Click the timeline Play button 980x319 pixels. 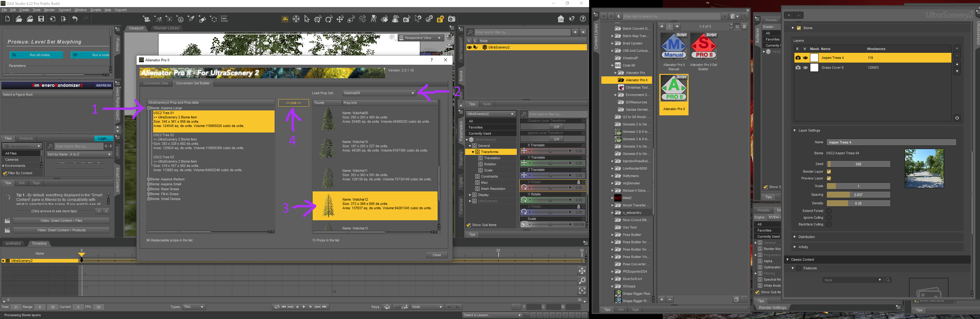[x=303, y=307]
